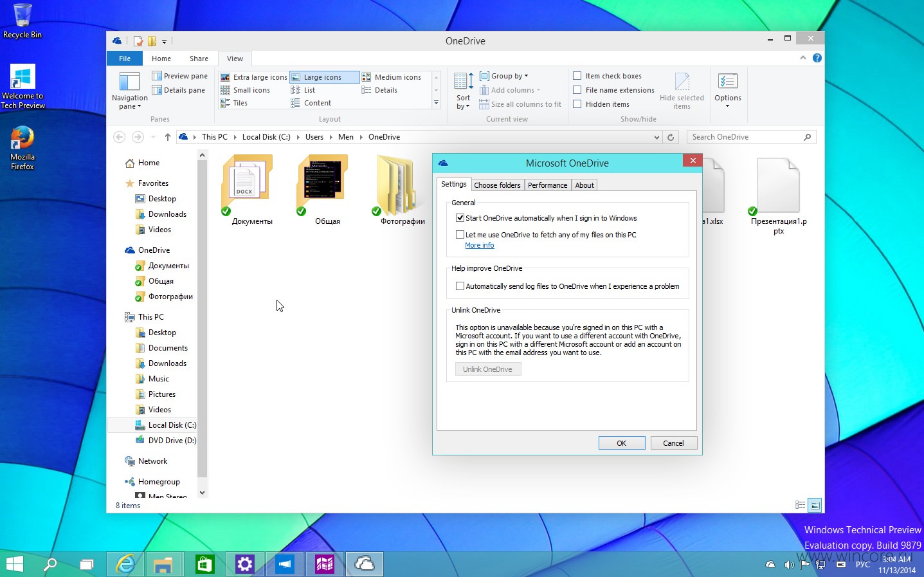Enable Item check boxes
Screen dimensions: 924x577
[x=577, y=76]
